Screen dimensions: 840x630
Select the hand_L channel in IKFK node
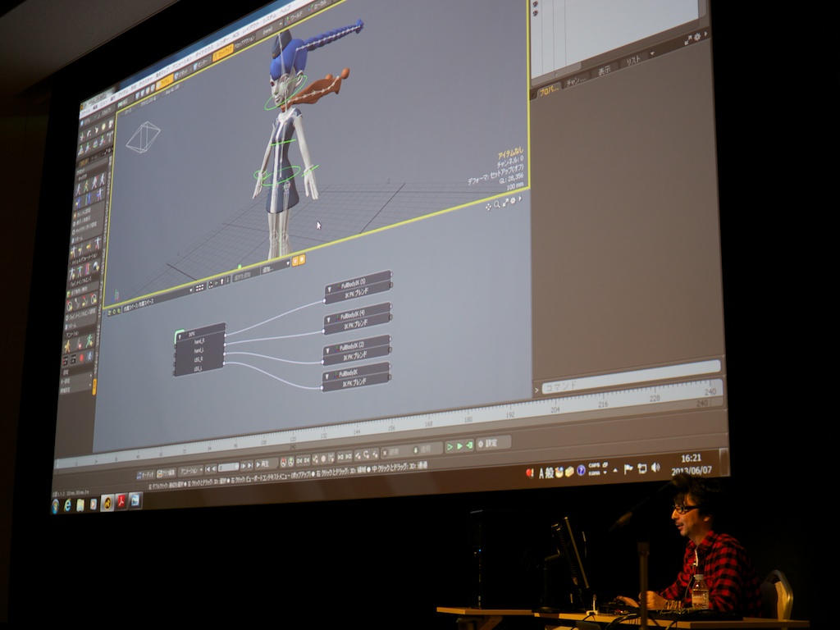pyautogui.click(x=199, y=350)
